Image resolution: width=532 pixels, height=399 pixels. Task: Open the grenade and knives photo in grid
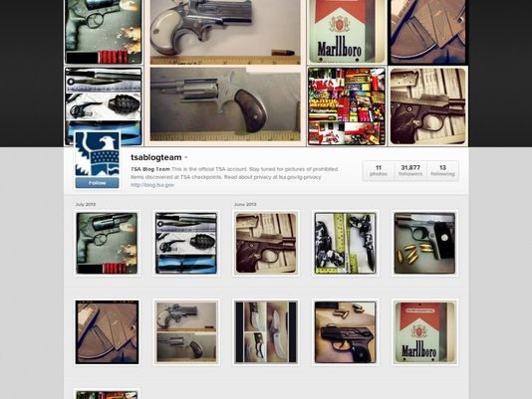(186, 243)
